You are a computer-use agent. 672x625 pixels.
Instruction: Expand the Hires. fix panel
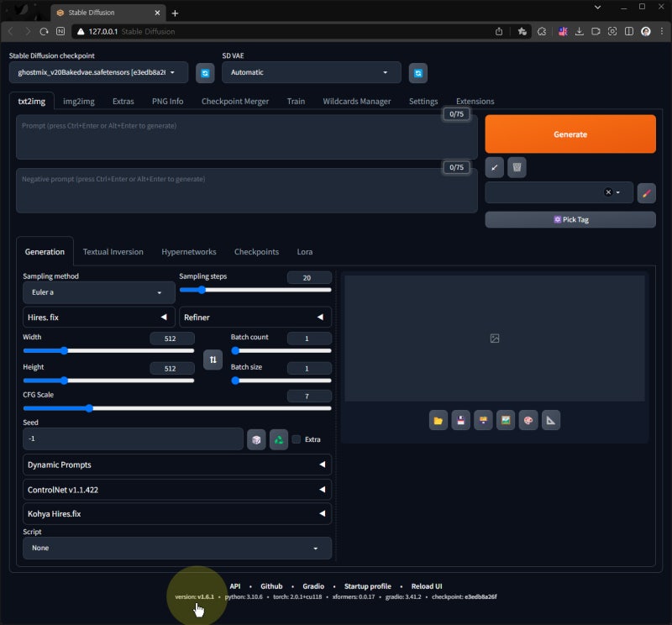click(98, 318)
